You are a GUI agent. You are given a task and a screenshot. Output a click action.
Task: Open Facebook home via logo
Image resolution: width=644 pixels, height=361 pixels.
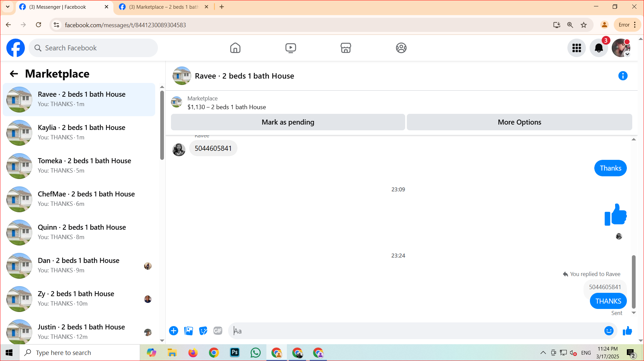(x=15, y=48)
